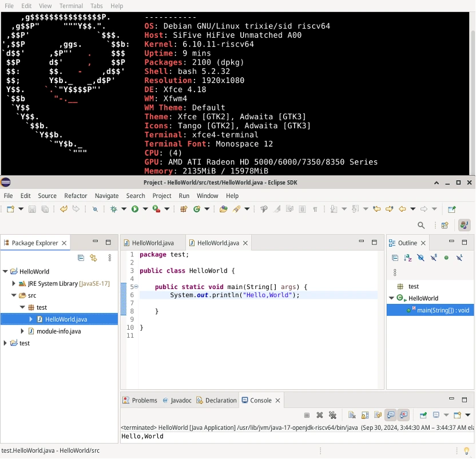Click the New Java Package icon
This screenshot has height=459, width=476.
[184, 209]
